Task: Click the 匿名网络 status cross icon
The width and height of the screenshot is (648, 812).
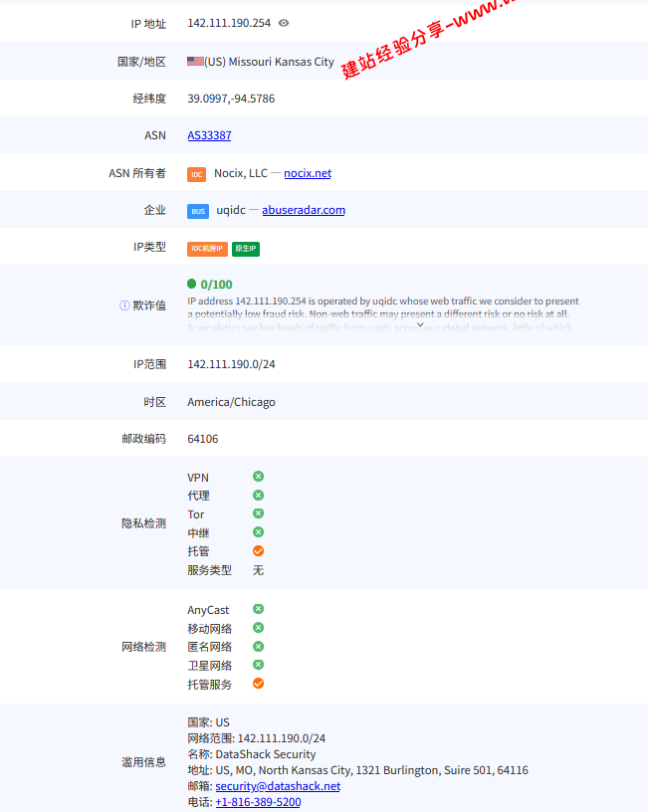Action: [258, 646]
